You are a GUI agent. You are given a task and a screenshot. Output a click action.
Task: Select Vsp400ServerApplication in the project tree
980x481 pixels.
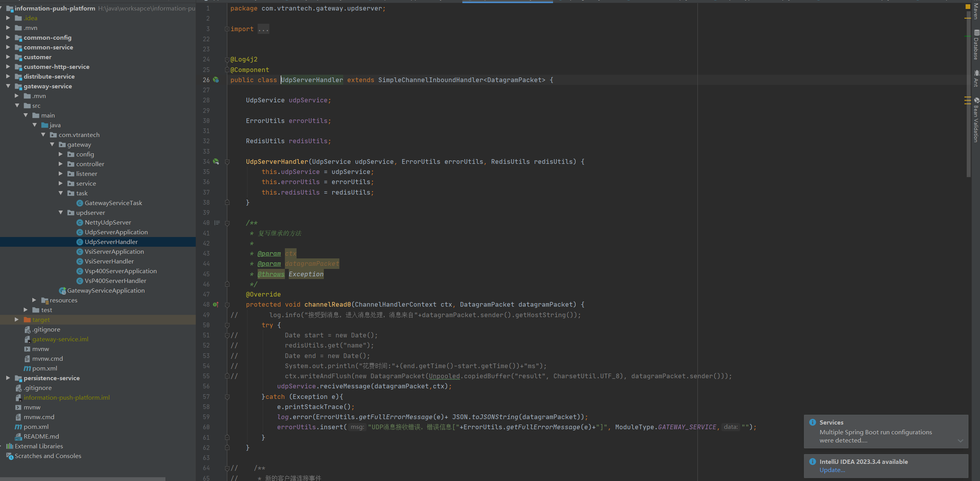click(x=121, y=271)
